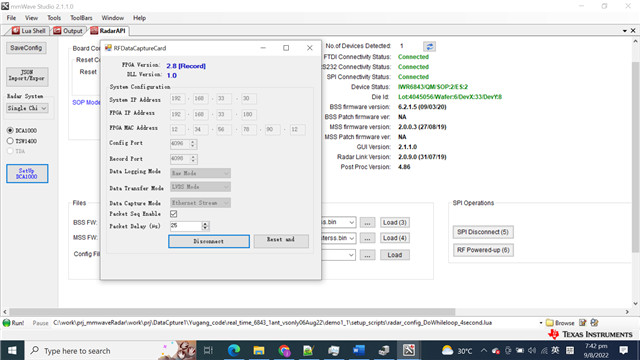640x360 pixels.
Task: Open the Data Logging Mode dropdown
Action: [200, 173]
